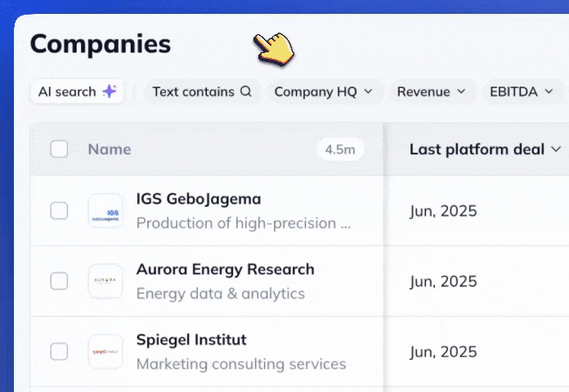Click the IGS GeboJagema company logo
This screenshot has height=392, width=569.
click(x=105, y=211)
